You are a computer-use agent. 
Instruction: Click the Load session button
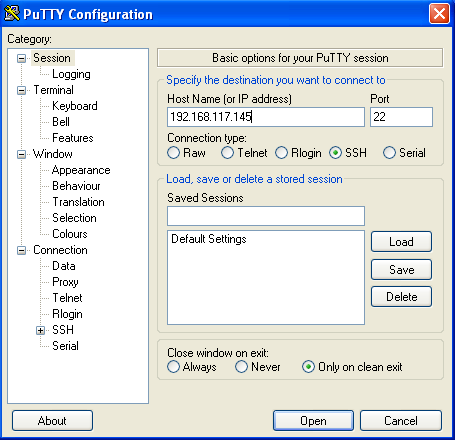401,242
